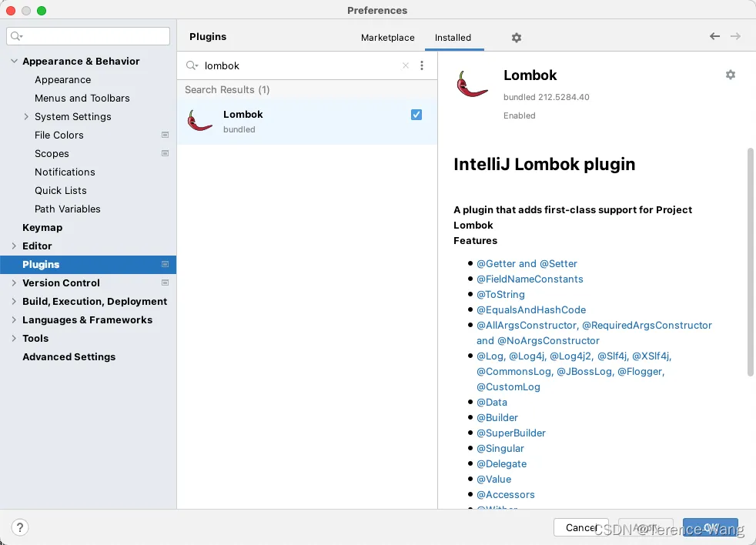Click the project-level marker icon next to Plugins

click(x=165, y=264)
